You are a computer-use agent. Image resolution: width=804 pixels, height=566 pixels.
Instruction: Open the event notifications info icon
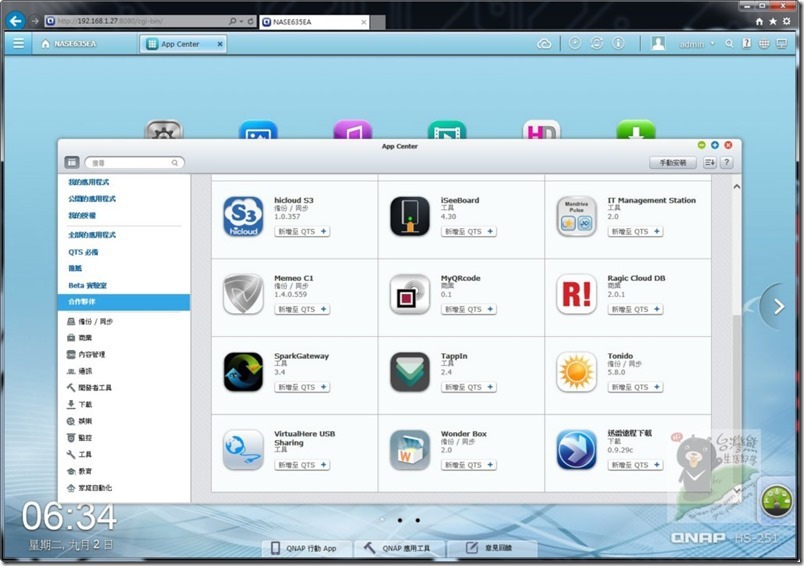pos(618,44)
